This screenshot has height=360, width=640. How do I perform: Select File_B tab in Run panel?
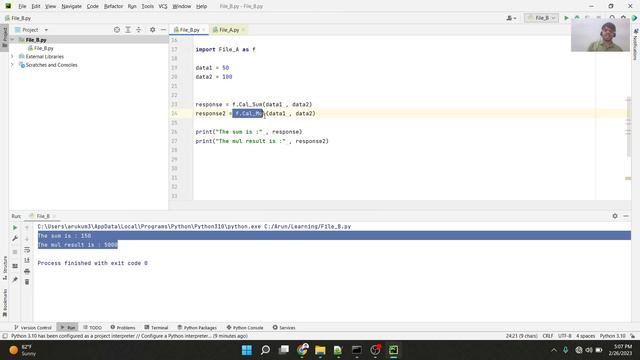(42, 216)
